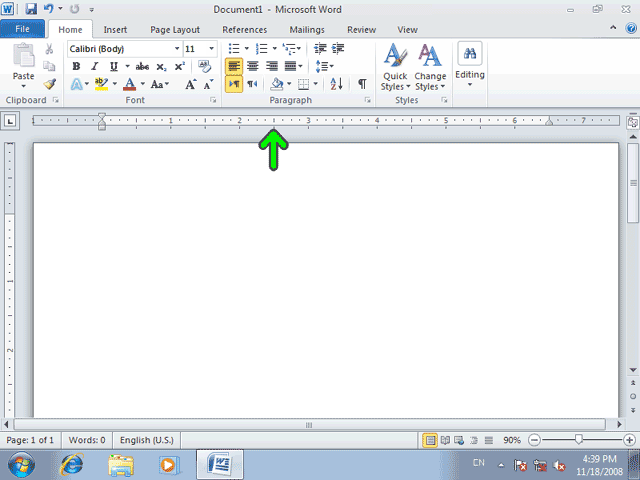Click Shading paint bucket icon
The width and height of the screenshot is (640, 480).
coord(277,84)
